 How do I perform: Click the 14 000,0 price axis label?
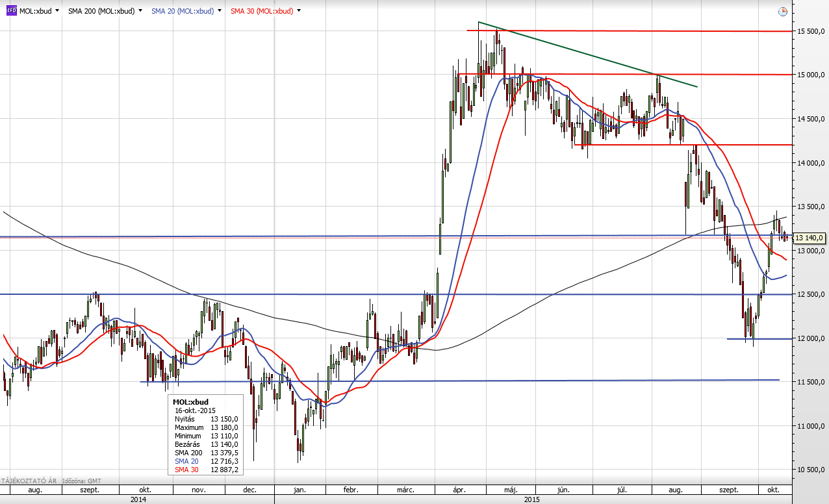810,163
